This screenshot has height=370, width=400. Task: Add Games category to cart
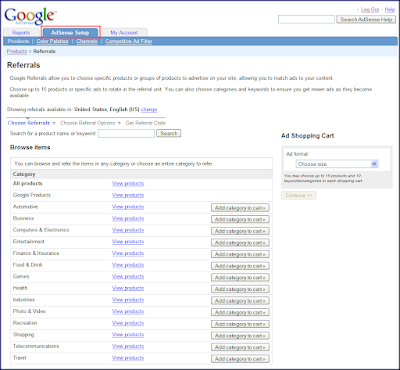240,278
